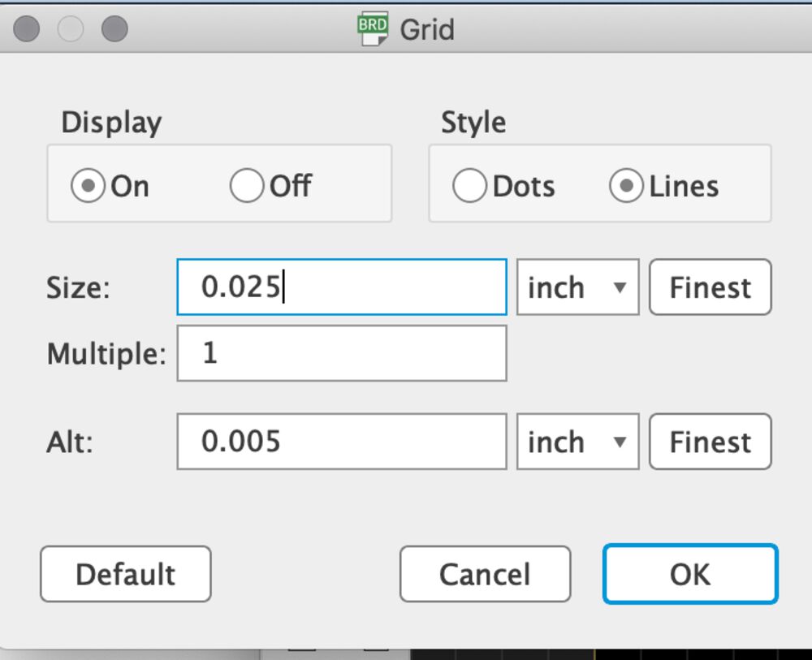This screenshot has height=660, width=812.
Task: Confirm grid settings with OK
Action: [x=690, y=574]
